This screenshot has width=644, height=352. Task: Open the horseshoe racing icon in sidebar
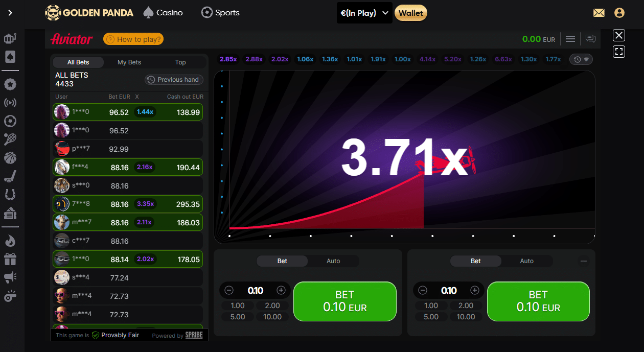pos(10,195)
